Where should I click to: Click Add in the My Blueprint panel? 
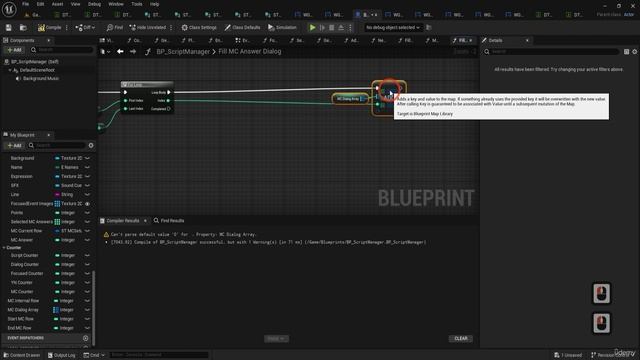14,145
